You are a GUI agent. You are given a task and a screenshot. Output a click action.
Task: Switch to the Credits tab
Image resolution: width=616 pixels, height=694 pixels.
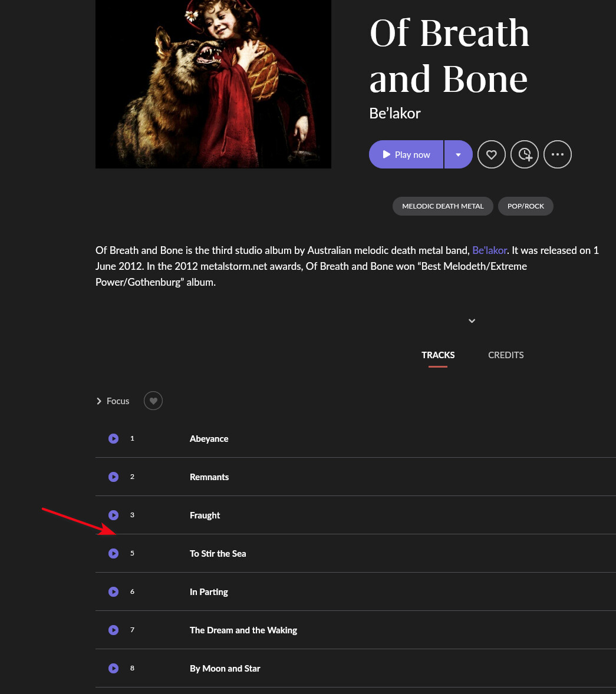click(x=506, y=355)
